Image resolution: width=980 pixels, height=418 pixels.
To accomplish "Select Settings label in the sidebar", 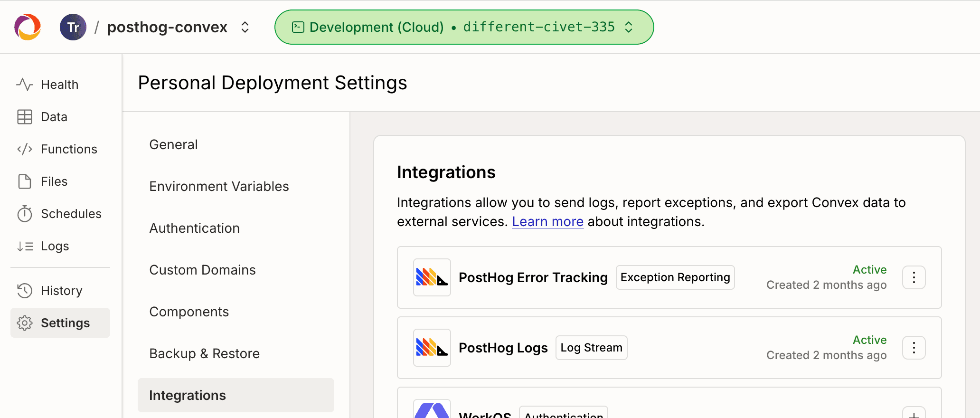I will pyautogui.click(x=66, y=323).
